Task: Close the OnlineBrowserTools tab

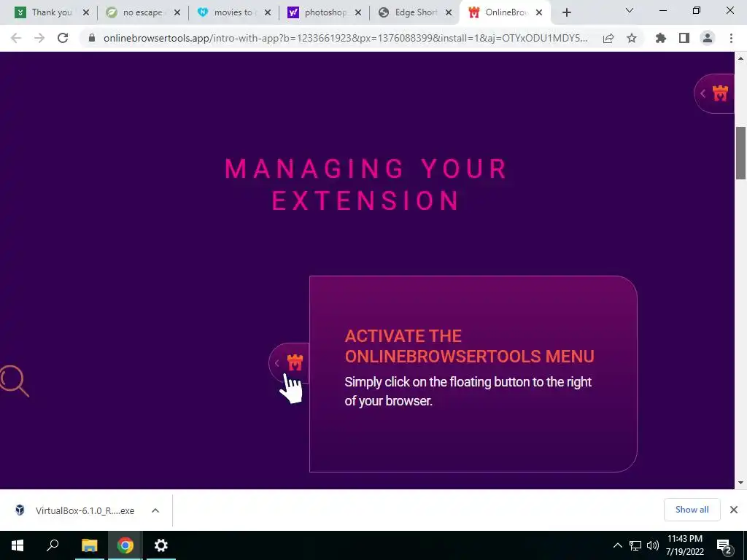Action: [x=539, y=13]
